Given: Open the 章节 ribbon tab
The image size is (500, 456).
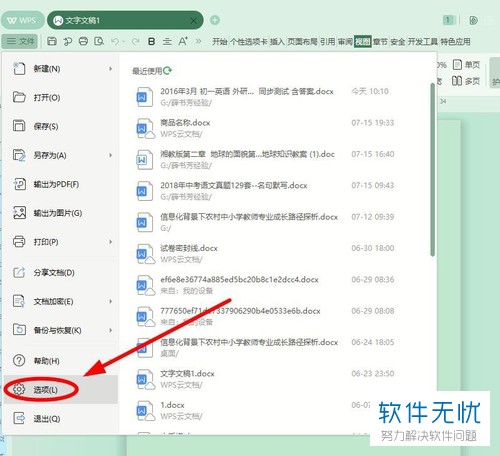Looking at the screenshot, I should tap(380, 42).
